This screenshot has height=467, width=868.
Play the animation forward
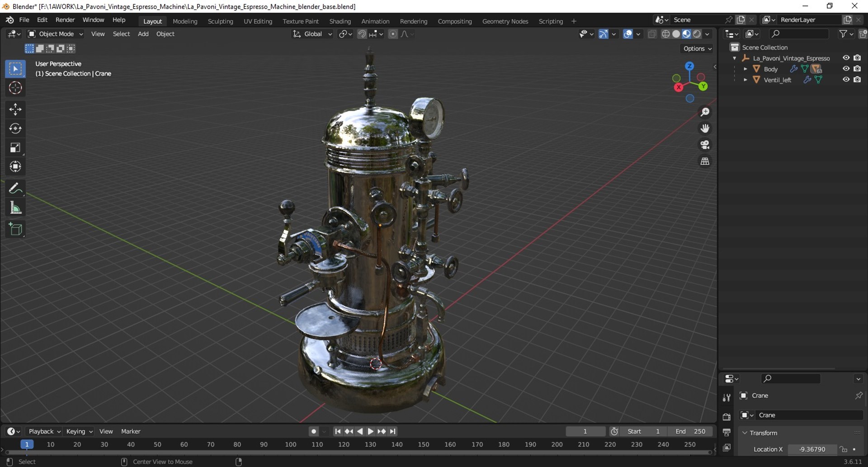(x=371, y=431)
